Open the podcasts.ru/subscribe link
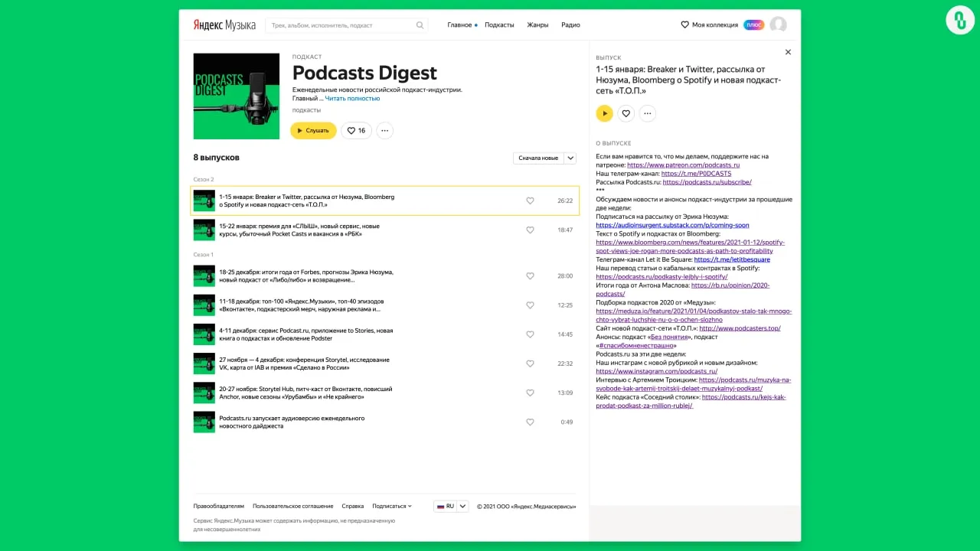Viewport: 980px width, 551px height. [707, 182]
